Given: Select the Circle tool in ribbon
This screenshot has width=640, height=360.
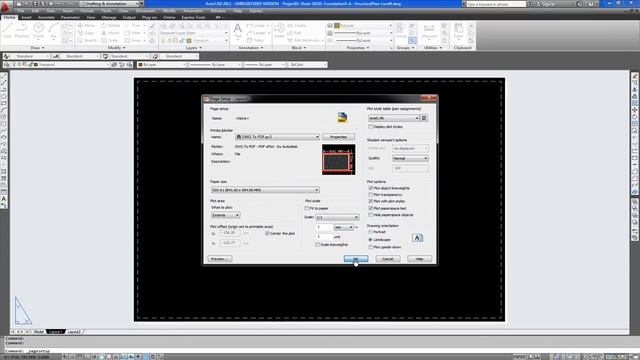Looking at the screenshot, I should (38, 31).
